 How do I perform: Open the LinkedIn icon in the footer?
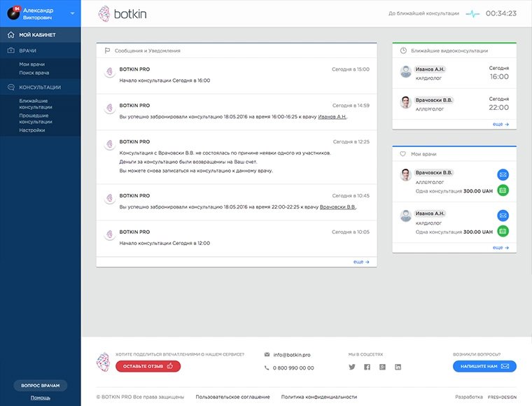[398, 367]
